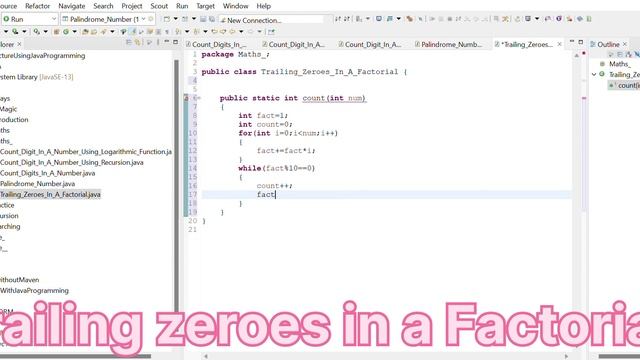This screenshot has width=640, height=360.
Task: Switch to Count_Digits_In_ editor tab
Action: point(216,44)
